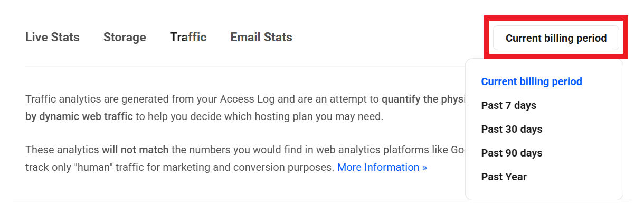The image size is (644, 220).
Task: Pick the Past 30 days option
Action: coord(512,130)
